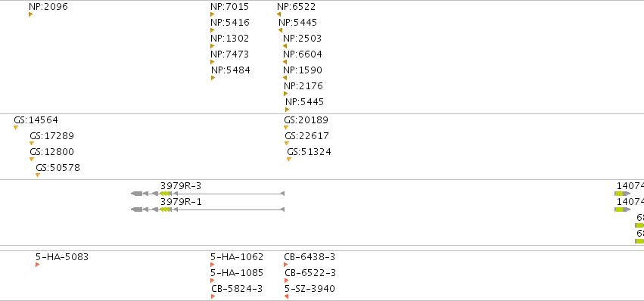Select the NP:6604 left-pointing marker
The height and width of the screenshot is (301, 644).
285,62
